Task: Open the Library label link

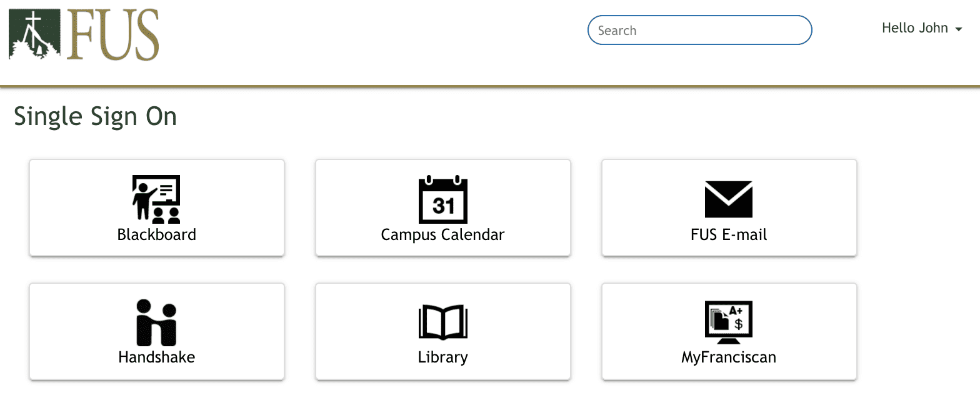Action: click(442, 357)
